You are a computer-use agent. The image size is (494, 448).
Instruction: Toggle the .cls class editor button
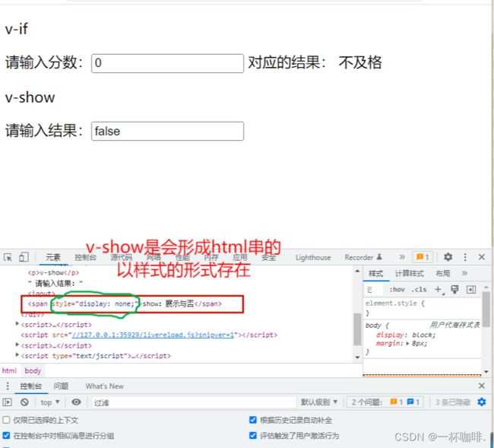click(419, 290)
